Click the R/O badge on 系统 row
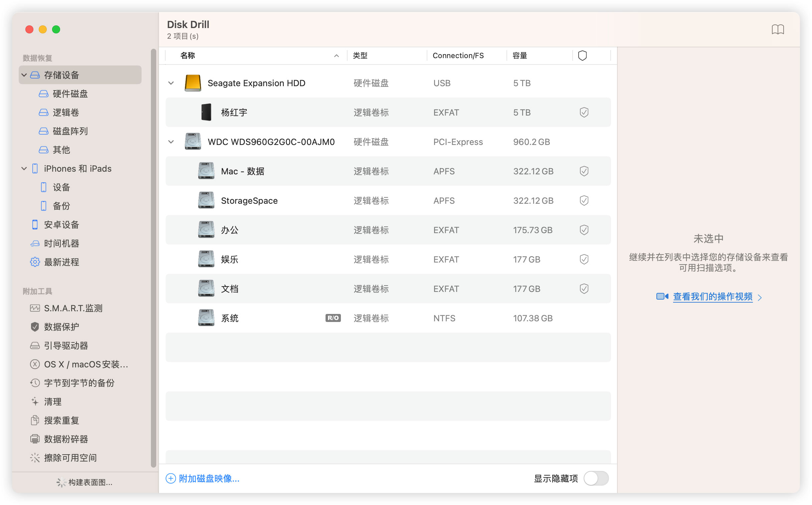The width and height of the screenshot is (812, 505). [x=333, y=318]
